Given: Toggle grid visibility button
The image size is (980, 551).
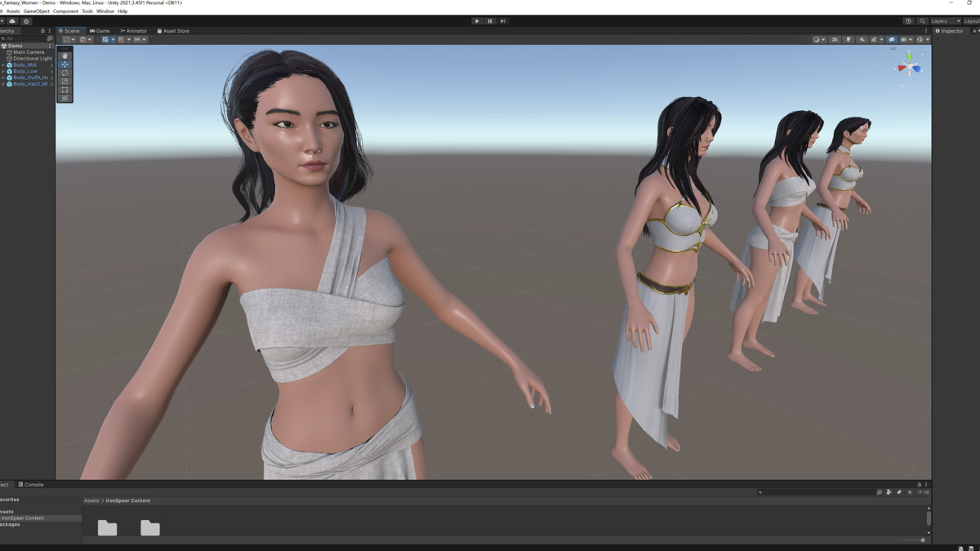Looking at the screenshot, I should coord(105,39).
